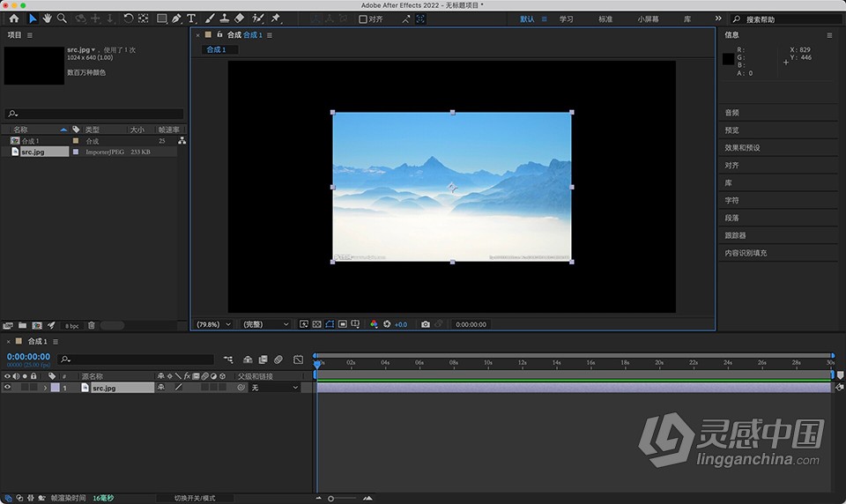
Task: Select the Selection arrow tool
Action: [33, 19]
